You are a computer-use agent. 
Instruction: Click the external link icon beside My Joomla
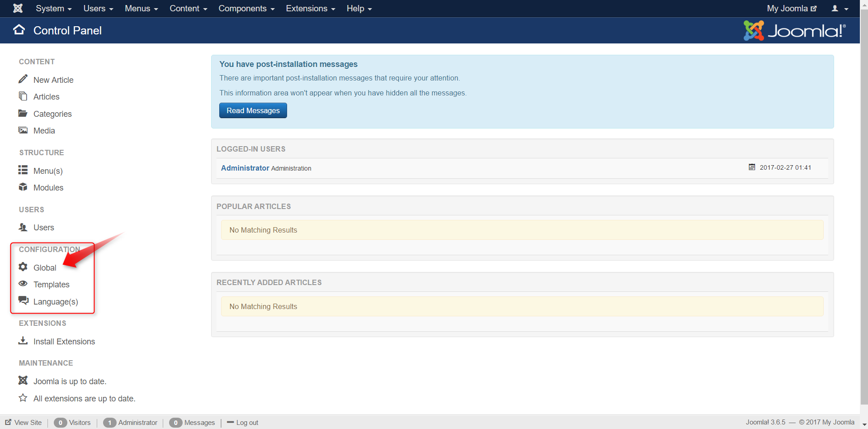[814, 9]
